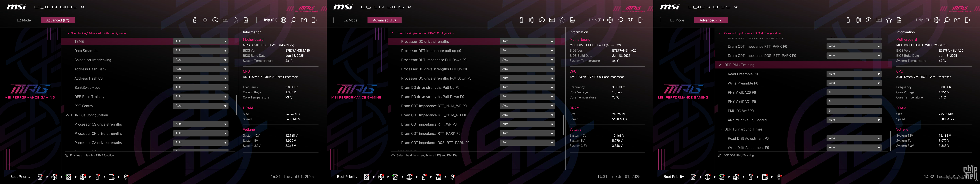Switch to EZ Mode in left screen

click(x=24, y=20)
